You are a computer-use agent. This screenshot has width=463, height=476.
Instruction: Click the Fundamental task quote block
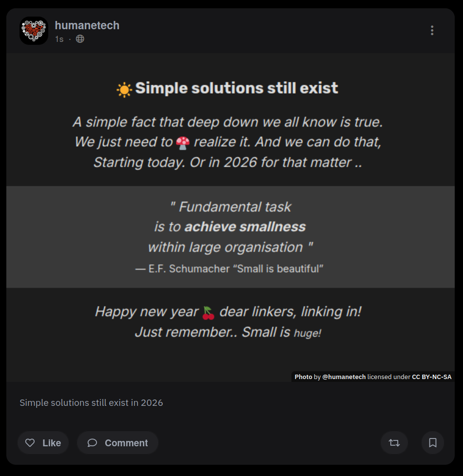click(x=230, y=227)
